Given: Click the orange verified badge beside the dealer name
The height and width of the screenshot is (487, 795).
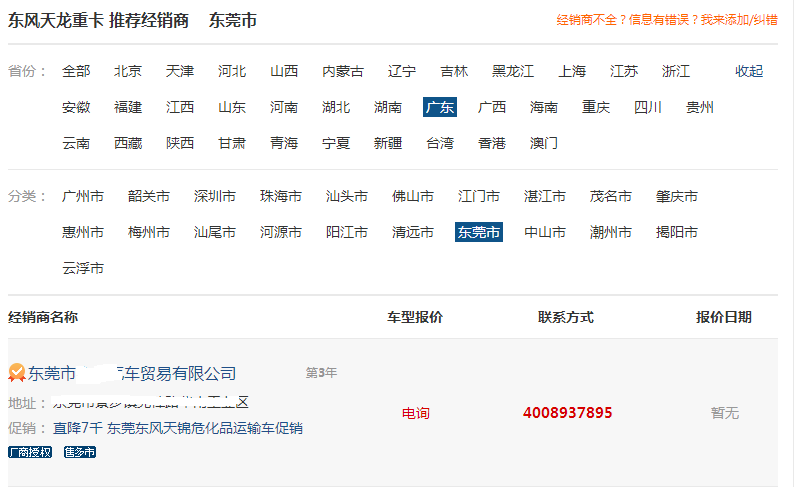Looking at the screenshot, I should click(17, 373).
